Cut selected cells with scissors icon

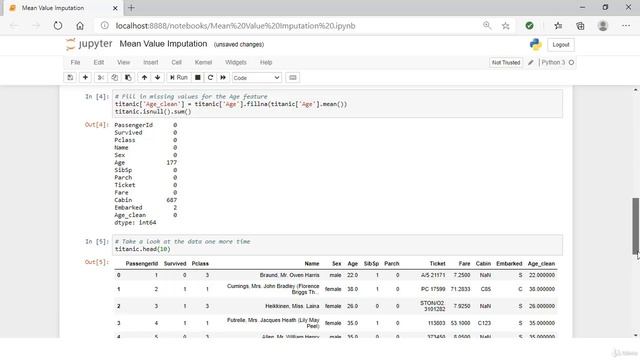pyautogui.click(x=101, y=78)
